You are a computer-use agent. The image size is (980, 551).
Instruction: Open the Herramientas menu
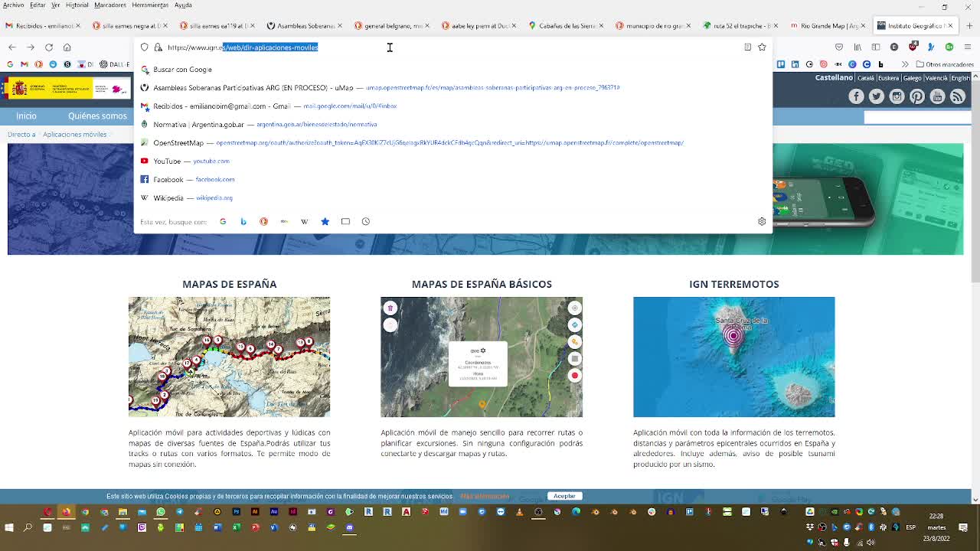click(x=150, y=5)
